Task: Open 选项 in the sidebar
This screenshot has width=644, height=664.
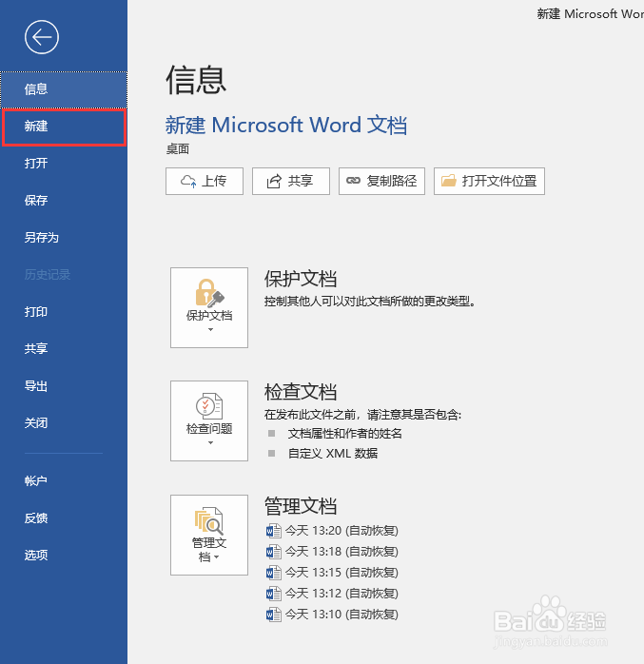Action: (x=64, y=555)
